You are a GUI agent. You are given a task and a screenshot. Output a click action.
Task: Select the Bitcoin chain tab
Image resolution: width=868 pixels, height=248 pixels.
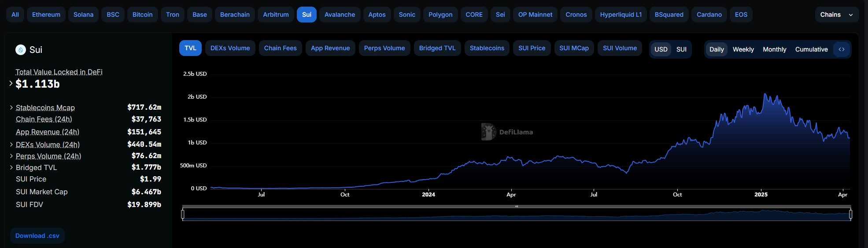[x=143, y=15]
